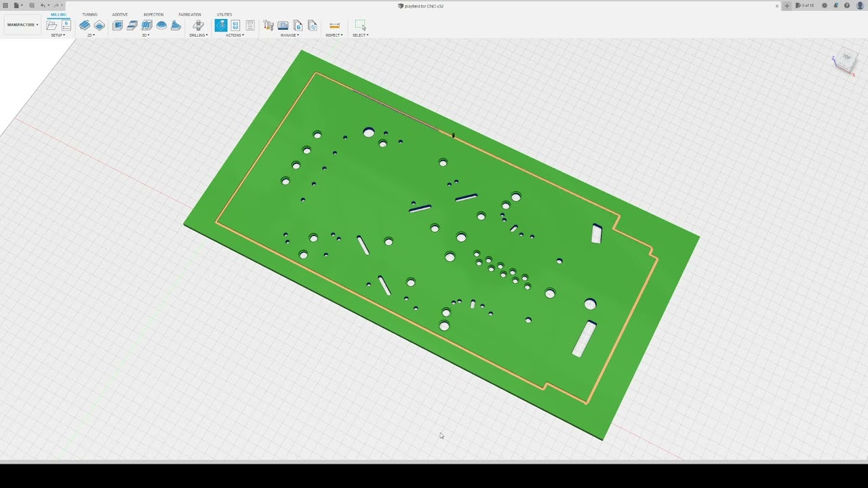Screen dimensions: 868x488
Task: Open the Help question mark menu
Action: point(847,5)
